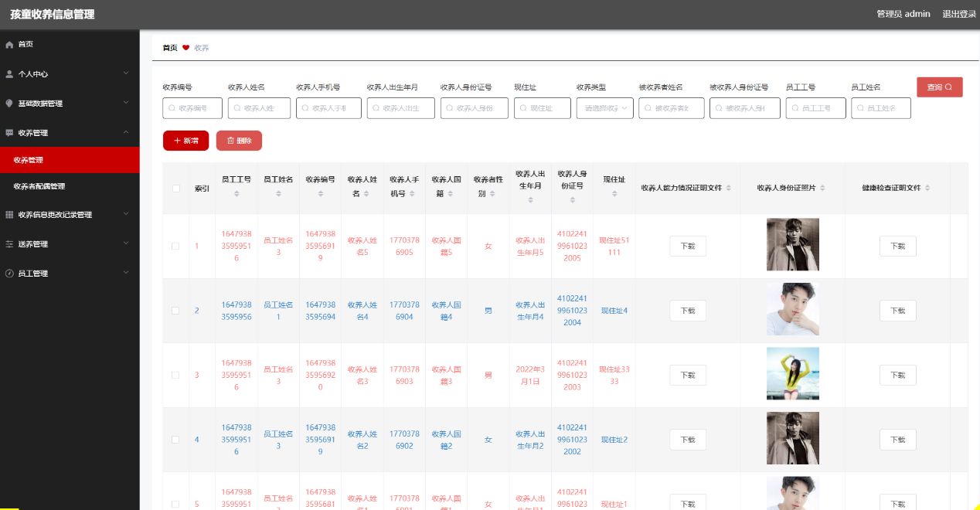980x510 pixels.
Task: Sort by 收养人身份证照片 column
Action: point(822,189)
